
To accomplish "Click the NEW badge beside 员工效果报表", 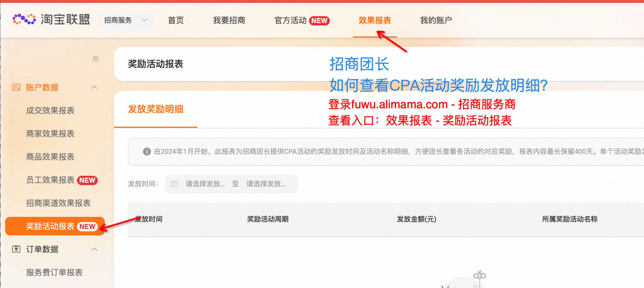I will click(87, 180).
